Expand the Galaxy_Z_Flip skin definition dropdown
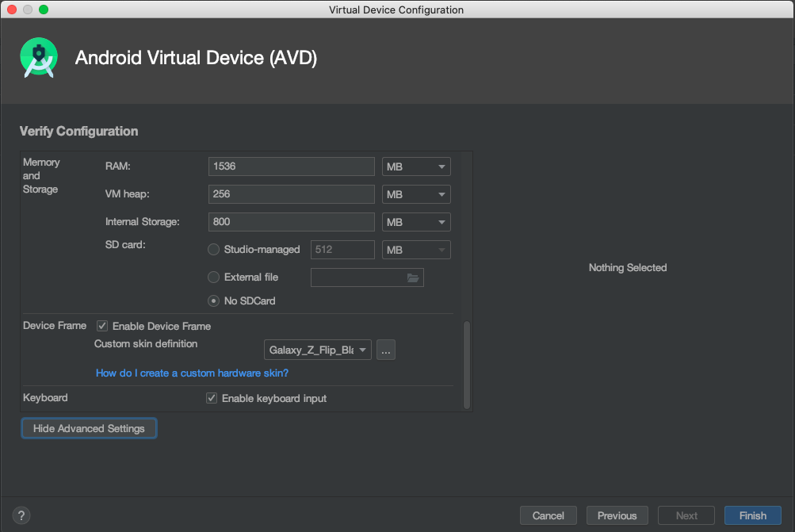The image size is (795, 532). (x=318, y=350)
